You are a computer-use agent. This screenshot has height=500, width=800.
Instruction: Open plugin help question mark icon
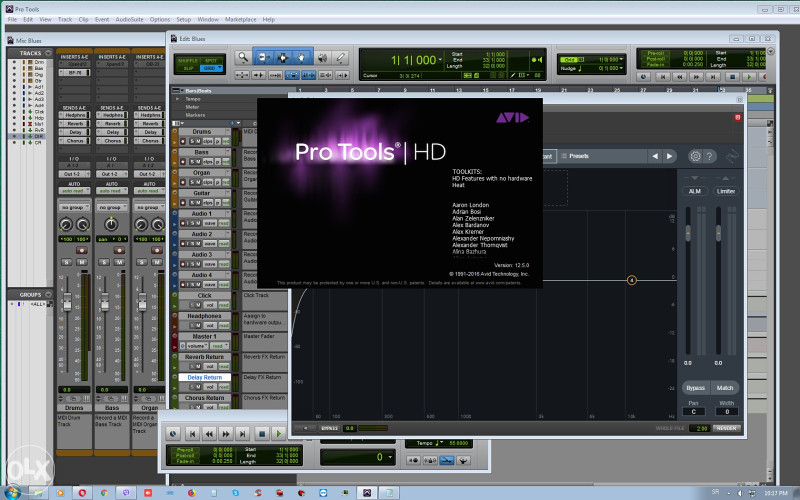point(709,156)
